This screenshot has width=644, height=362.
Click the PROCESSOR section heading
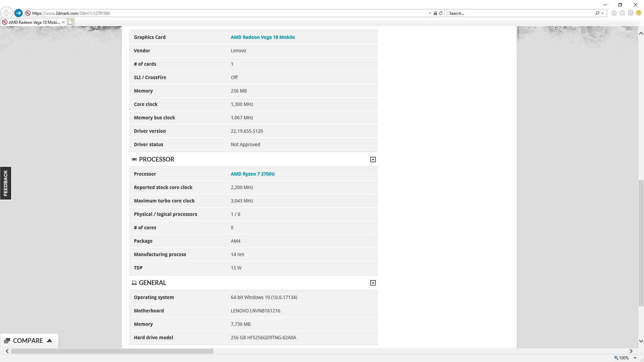tap(157, 160)
